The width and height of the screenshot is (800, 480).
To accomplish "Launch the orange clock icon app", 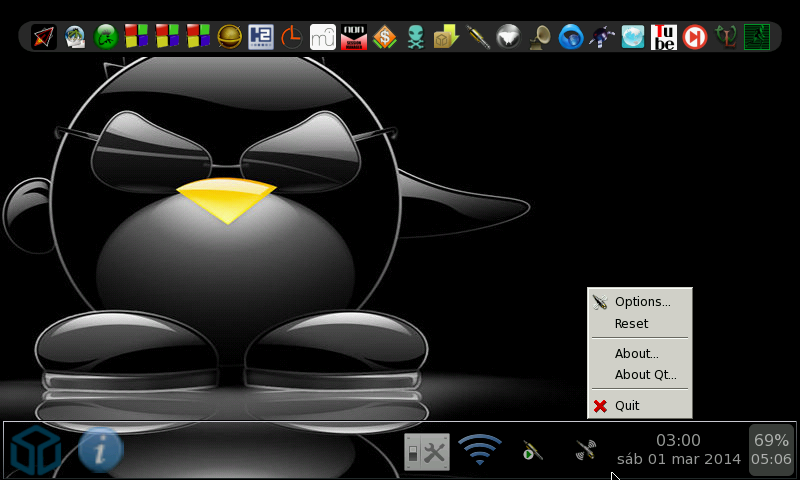I will [x=291, y=37].
